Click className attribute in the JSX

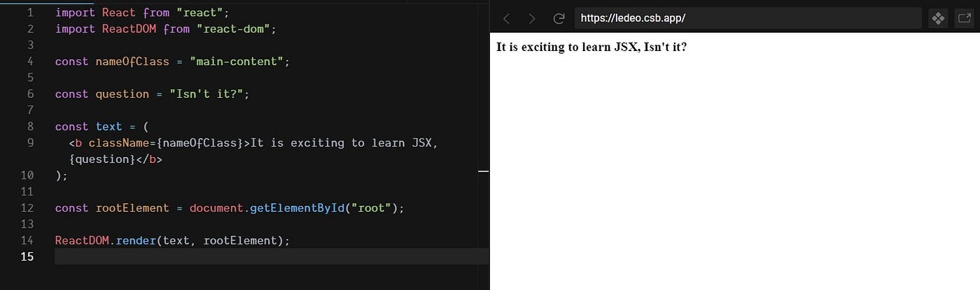click(118, 143)
